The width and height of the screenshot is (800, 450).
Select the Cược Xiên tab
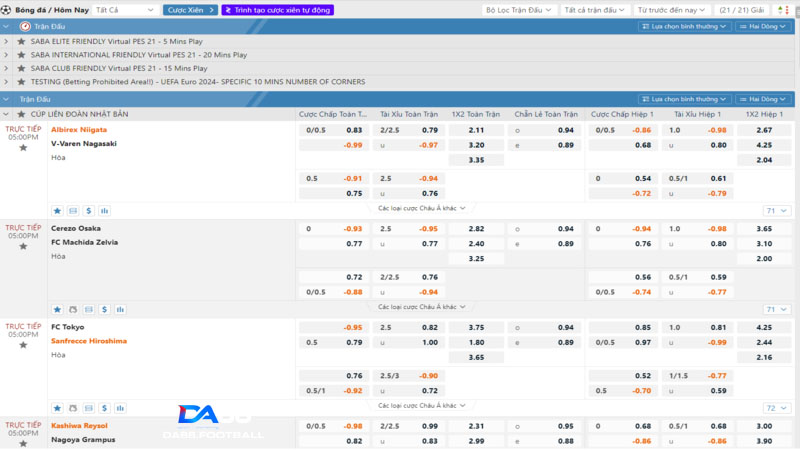click(188, 9)
